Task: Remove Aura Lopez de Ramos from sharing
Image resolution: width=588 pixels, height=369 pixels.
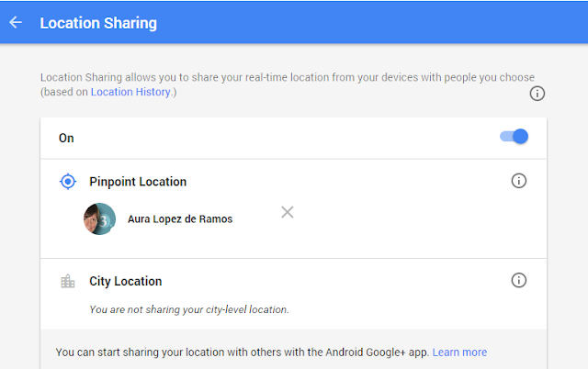Action: 287,212
